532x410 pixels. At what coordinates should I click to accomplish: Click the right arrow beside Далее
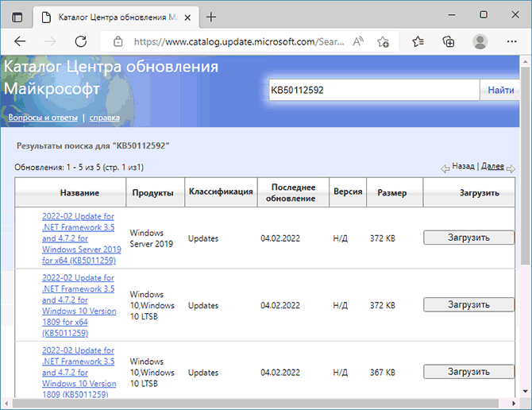pyautogui.click(x=511, y=168)
